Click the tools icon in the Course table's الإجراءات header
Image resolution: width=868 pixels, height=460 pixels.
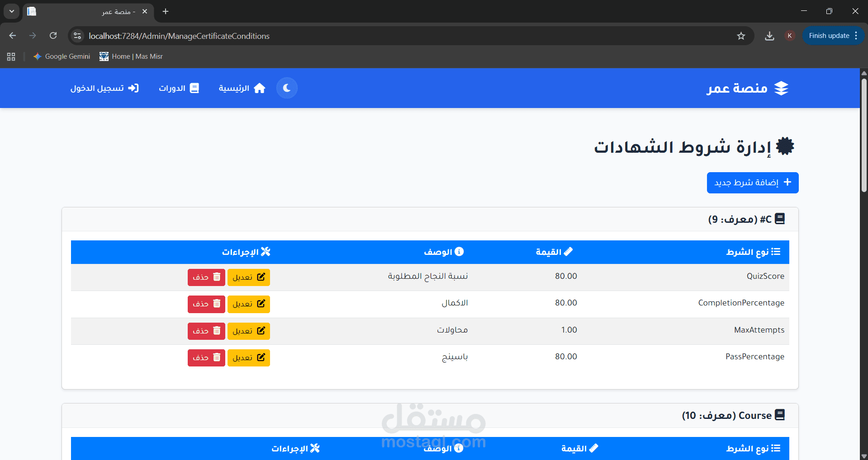tap(315, 448)
